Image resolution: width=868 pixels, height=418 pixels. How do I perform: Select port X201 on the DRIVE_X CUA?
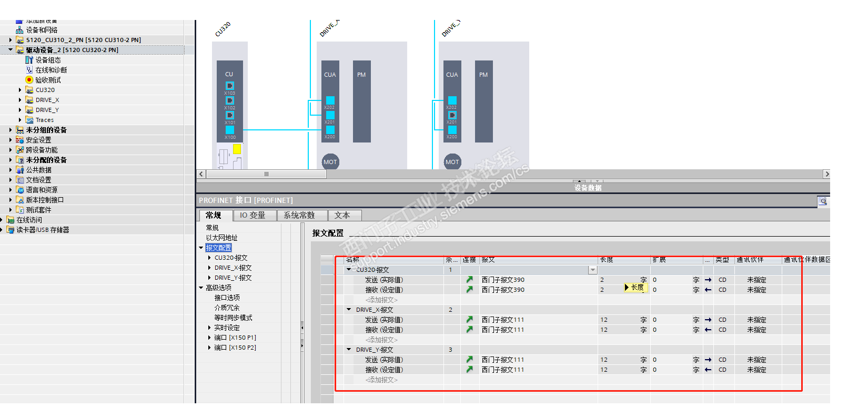(330, 115)
